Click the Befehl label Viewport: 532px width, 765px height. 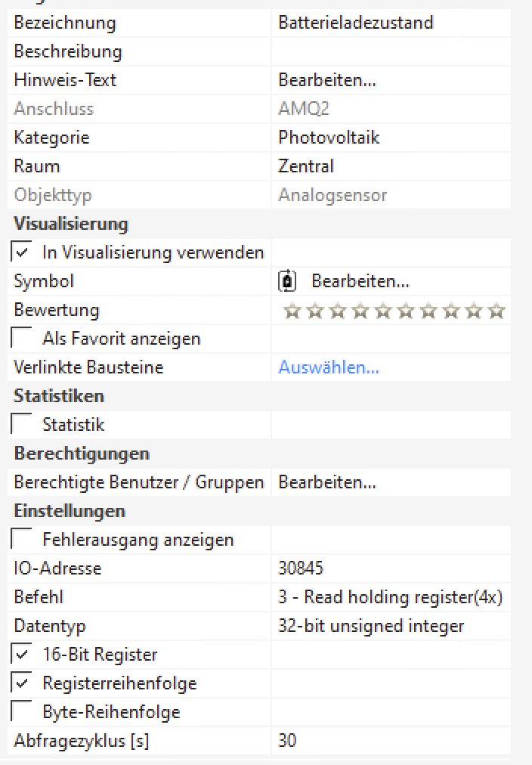39,597
